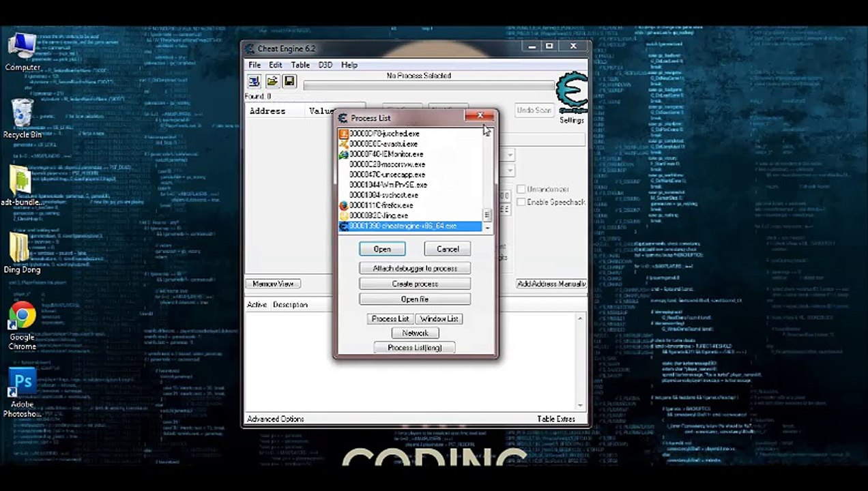The width and height of the screenshot is (868, 491).
Task: Click Process List(long) button
Action: point(415,348)
